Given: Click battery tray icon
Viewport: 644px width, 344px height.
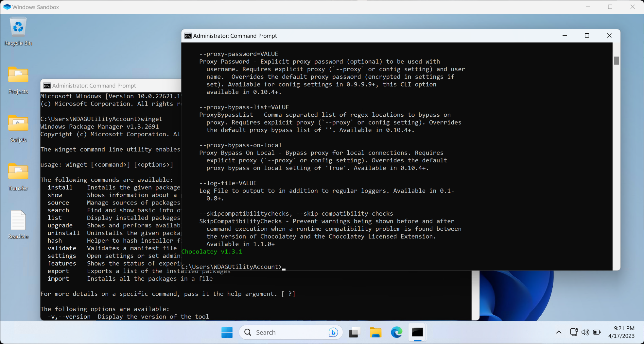Looking at the screenshot, I should tap(597, 332).
